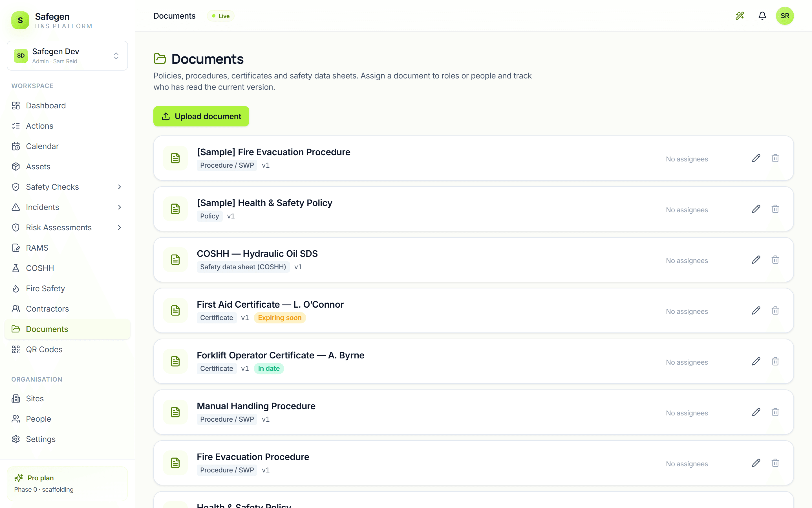This screenshot has width=812, height=508.
Task: Open Forklift Operator Certificate — A. Byrne title
Action: [x=281, y=355]
